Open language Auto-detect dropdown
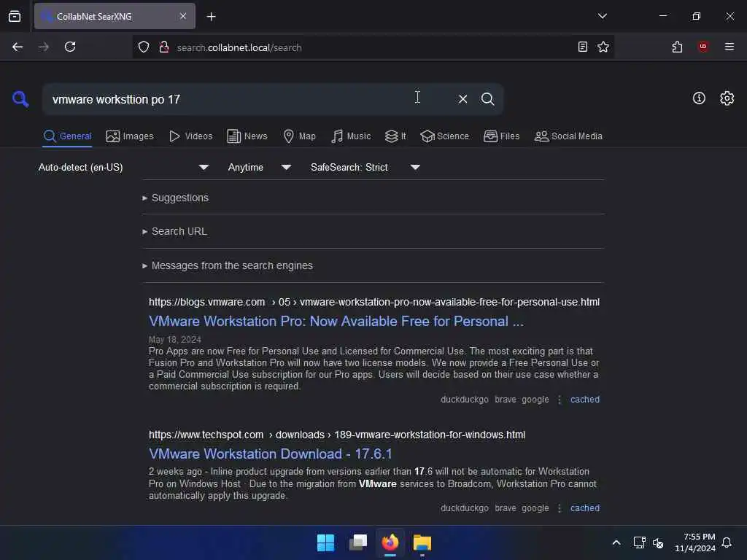The image size is (747, 560). (123, 167)
